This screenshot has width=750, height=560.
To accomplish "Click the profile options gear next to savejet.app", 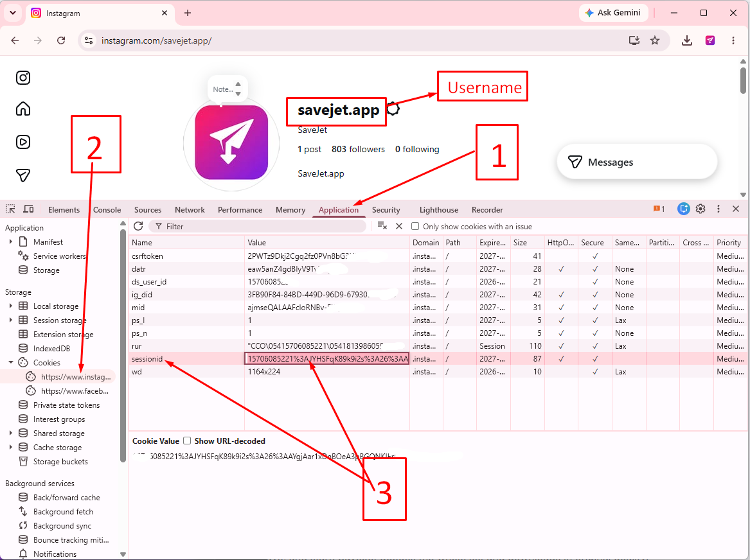I will (x=393, y=109).
